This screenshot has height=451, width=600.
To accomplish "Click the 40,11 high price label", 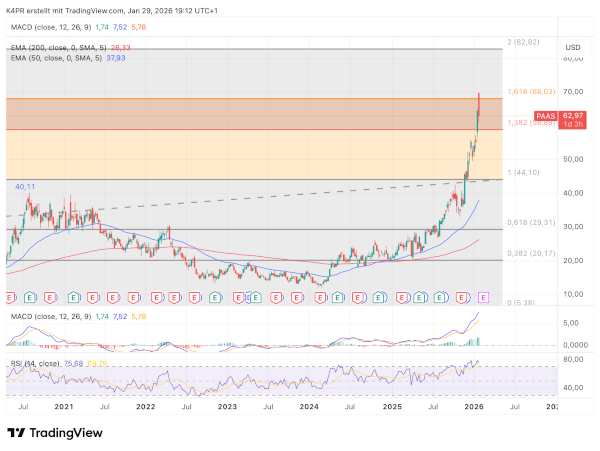I will pos(25,186).
